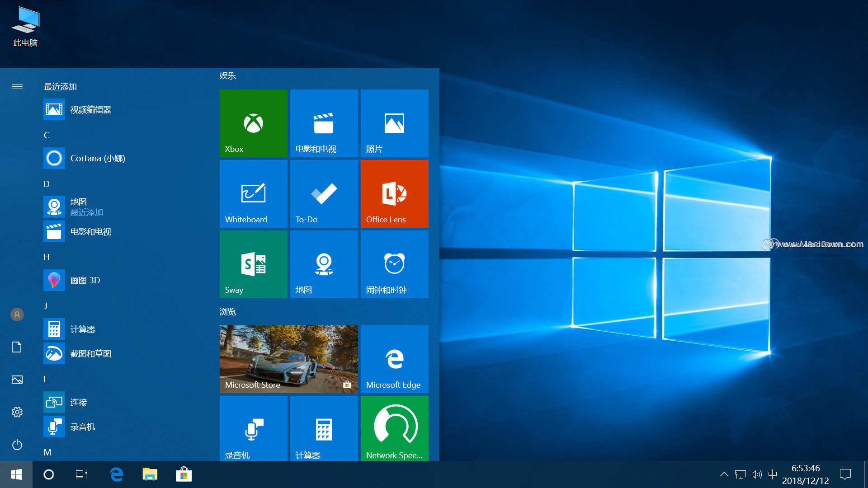Image resolution: width=868 pixels, height=488 pixels.
Task: Select 画图 3D in the app list
Action: click(x=85, y=280)
